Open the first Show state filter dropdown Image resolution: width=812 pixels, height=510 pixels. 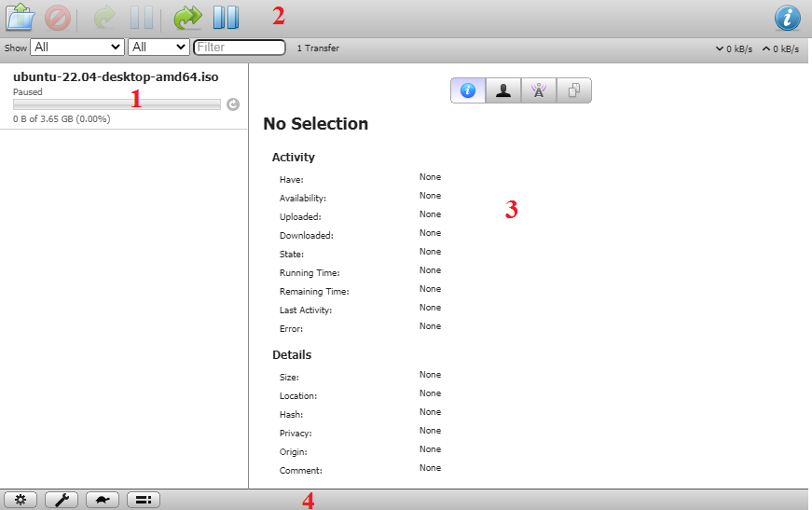77,47
